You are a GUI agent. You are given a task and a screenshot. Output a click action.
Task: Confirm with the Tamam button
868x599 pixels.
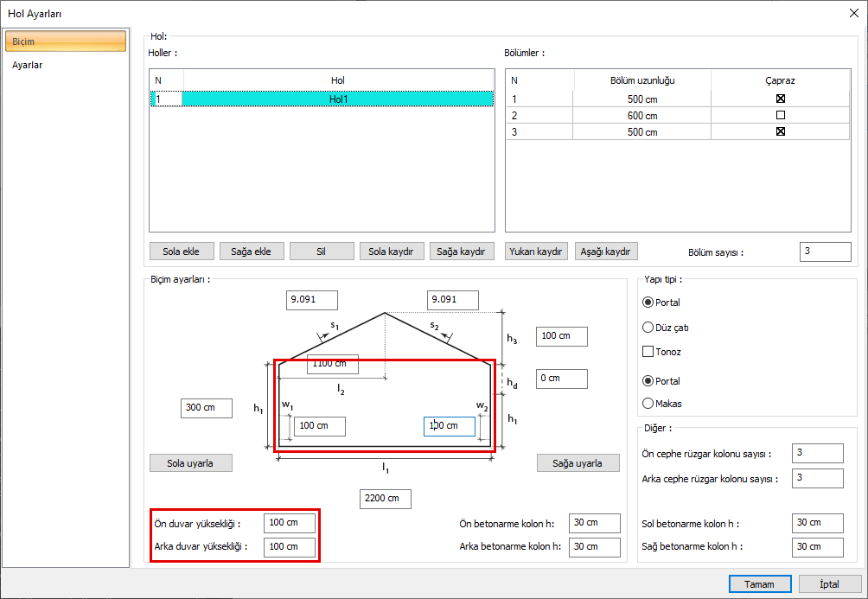tap(759, 584)
